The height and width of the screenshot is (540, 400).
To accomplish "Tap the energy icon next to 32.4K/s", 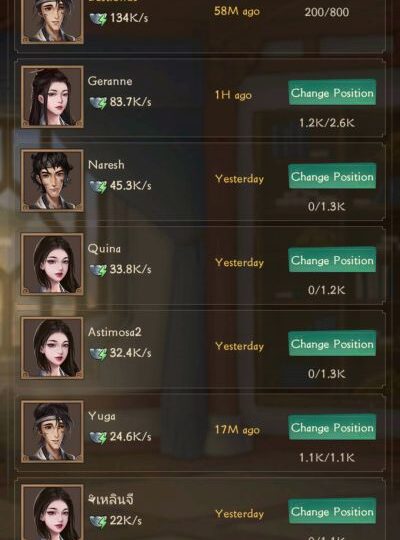I will 99,354.
